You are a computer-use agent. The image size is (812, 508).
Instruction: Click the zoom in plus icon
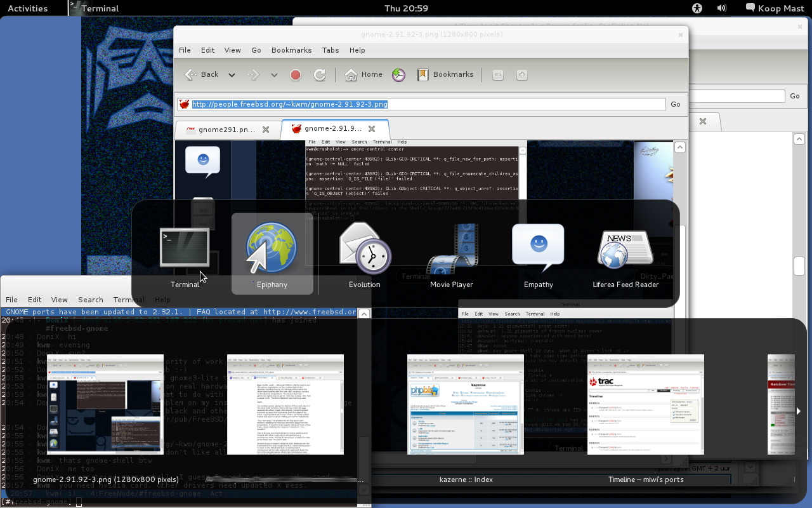tap(522, 75)
